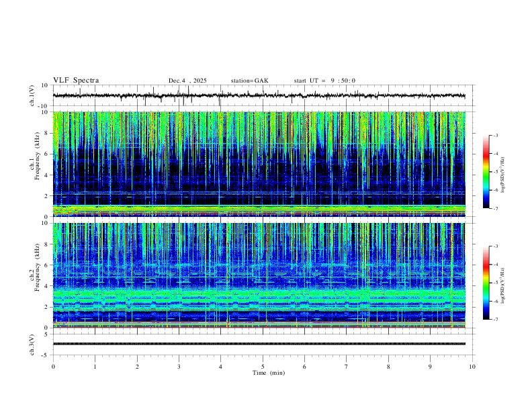Click the "10" tick on the time axis

pyautogui.click(x=472, y=367)
